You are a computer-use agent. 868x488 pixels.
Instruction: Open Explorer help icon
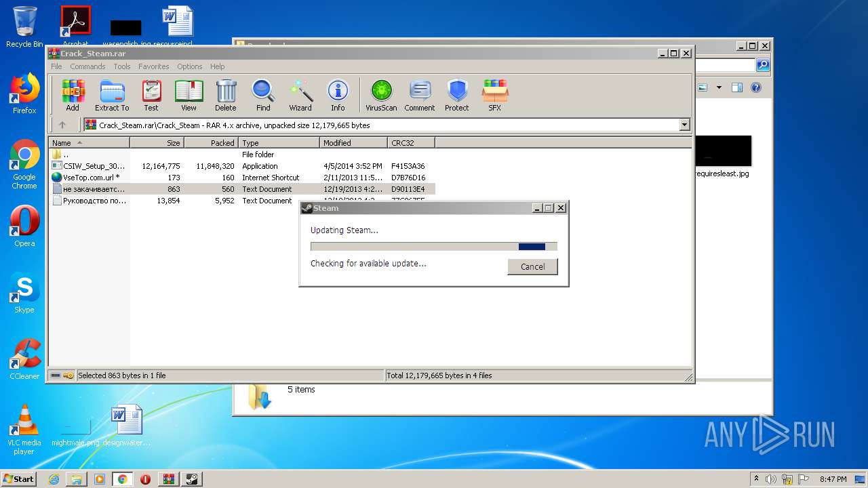756,87
